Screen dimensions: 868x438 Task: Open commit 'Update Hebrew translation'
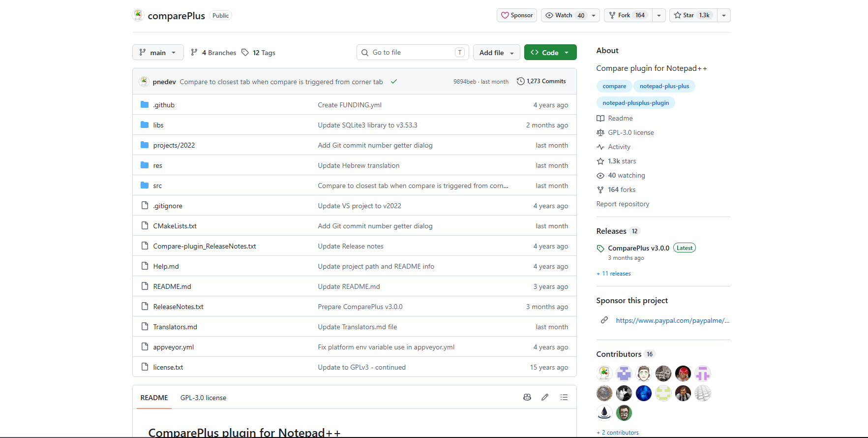[x=359, y=165]
